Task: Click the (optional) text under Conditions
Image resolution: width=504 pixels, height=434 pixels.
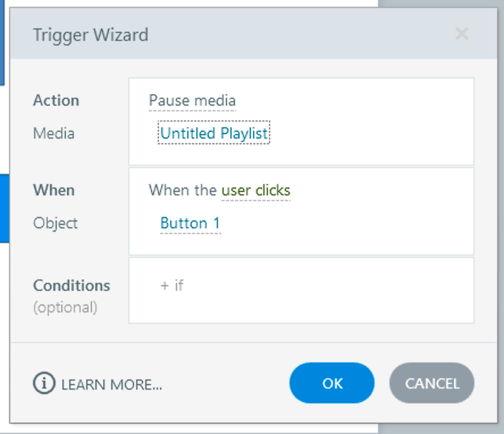Action: pos(65,307)
